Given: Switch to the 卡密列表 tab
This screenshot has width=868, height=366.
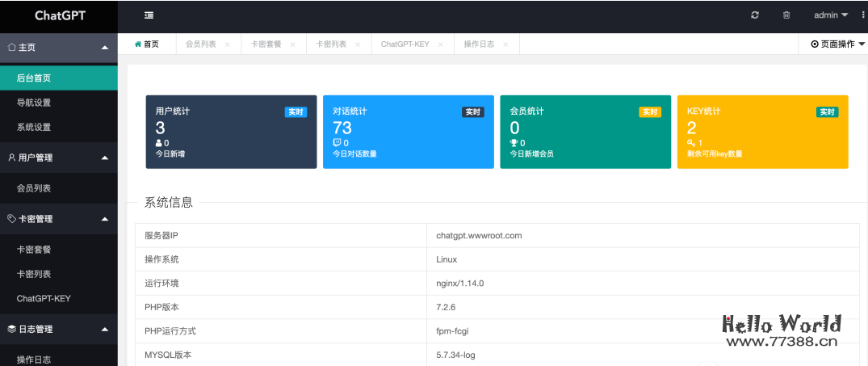Looking at the screenshot, I should (x=331, y=44).
